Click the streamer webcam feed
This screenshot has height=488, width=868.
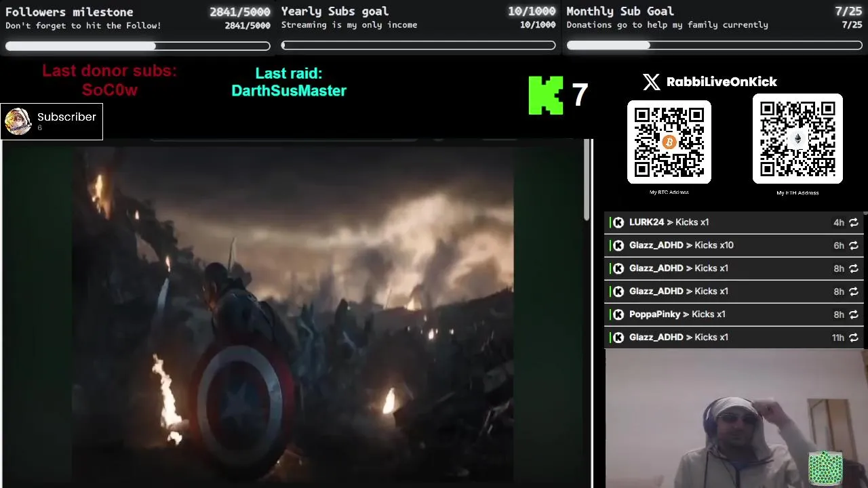[736, 419]
